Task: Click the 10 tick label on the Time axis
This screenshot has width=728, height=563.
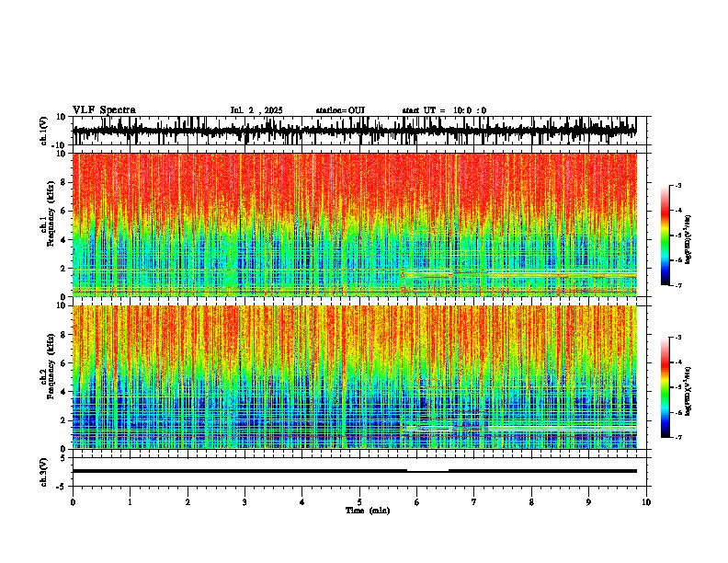Action: pyautogui.click(x=646, y=502)
